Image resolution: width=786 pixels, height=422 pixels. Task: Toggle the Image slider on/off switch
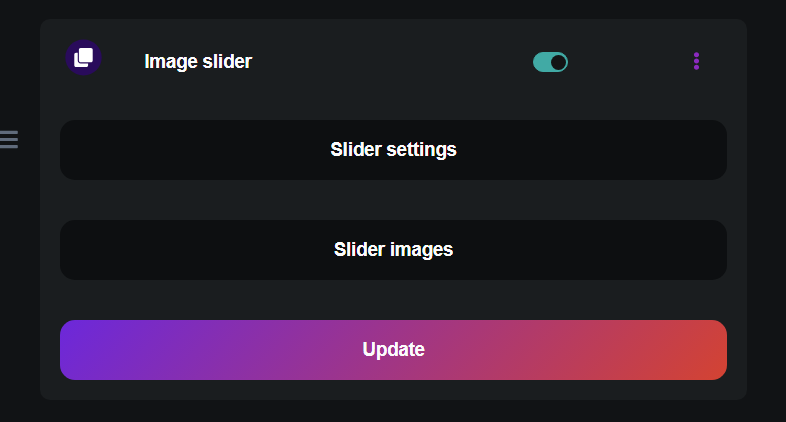550,62
